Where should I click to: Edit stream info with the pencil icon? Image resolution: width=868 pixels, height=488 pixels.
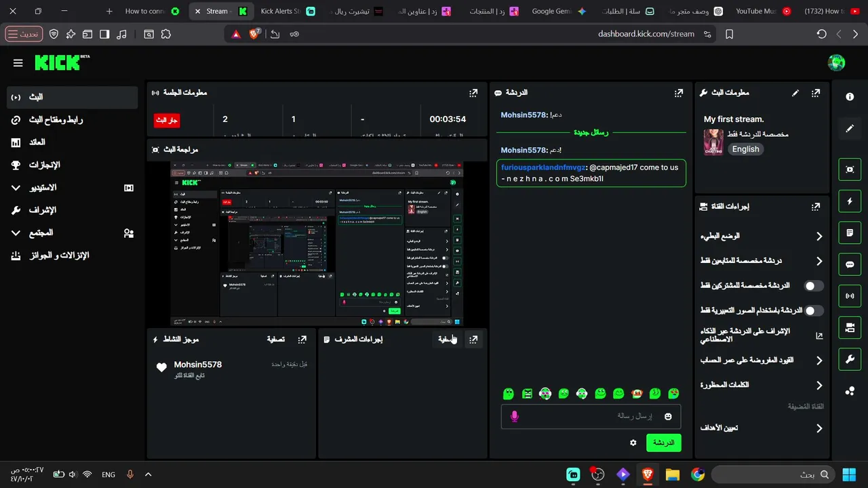pyautogui.click(x=795, y=93)
